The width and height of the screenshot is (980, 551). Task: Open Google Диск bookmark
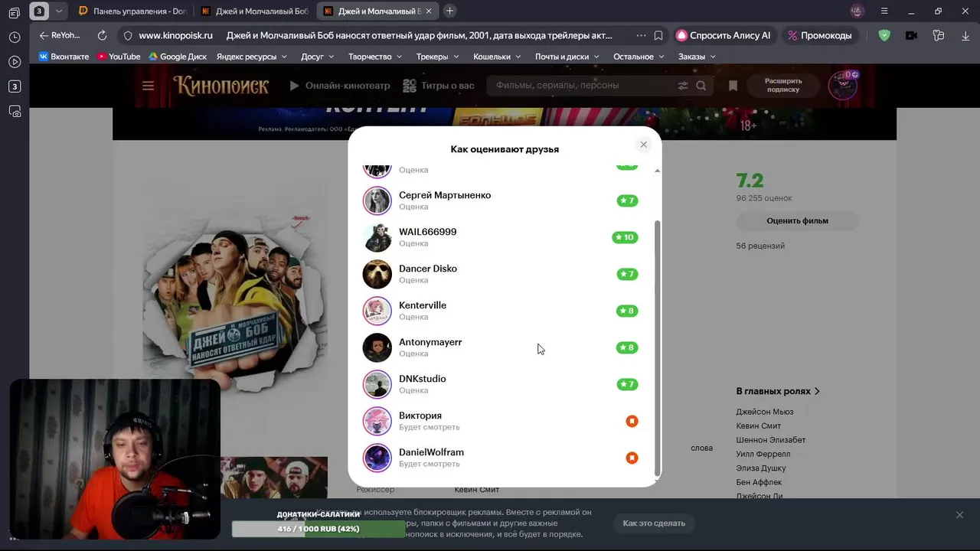(178, 57)
